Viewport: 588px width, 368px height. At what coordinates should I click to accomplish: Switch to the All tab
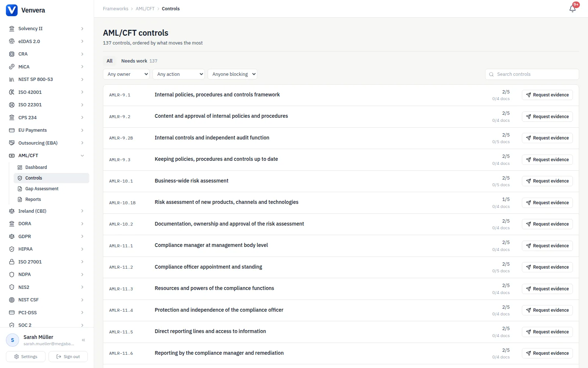(110, 61)
